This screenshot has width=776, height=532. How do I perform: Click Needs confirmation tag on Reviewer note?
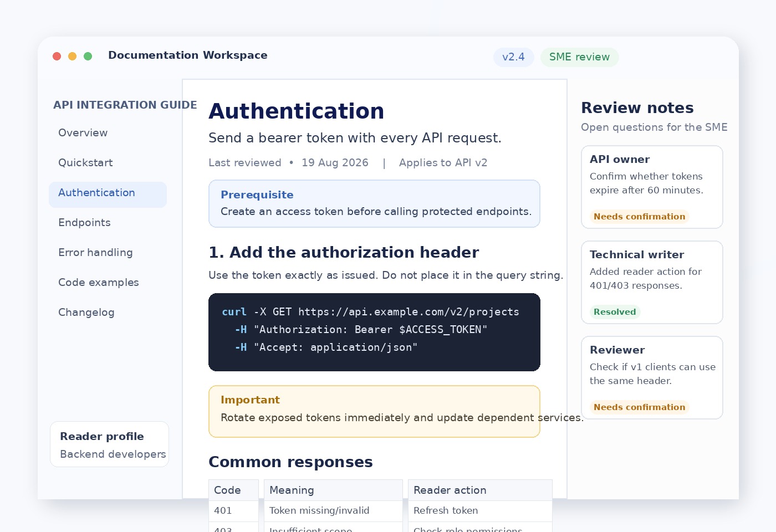pyautogui.click(x=639, y=407)
